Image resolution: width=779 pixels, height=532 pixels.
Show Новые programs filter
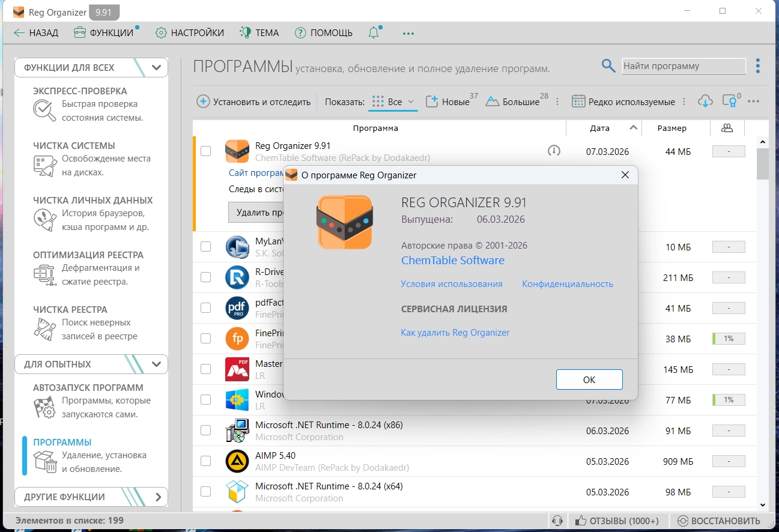[x=449, y=101]
